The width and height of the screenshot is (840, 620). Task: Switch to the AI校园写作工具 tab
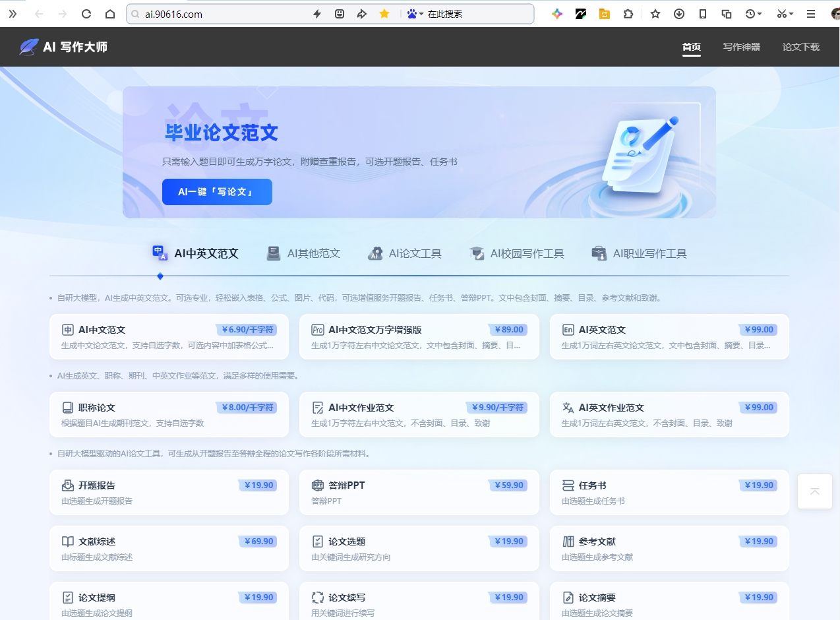click(x=517, y=253)
